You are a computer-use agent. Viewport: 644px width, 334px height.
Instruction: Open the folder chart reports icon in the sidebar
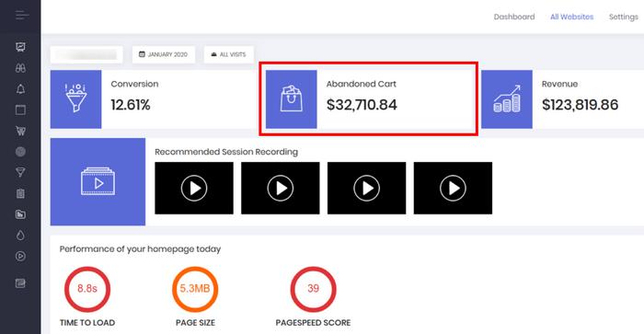[20, 214]
